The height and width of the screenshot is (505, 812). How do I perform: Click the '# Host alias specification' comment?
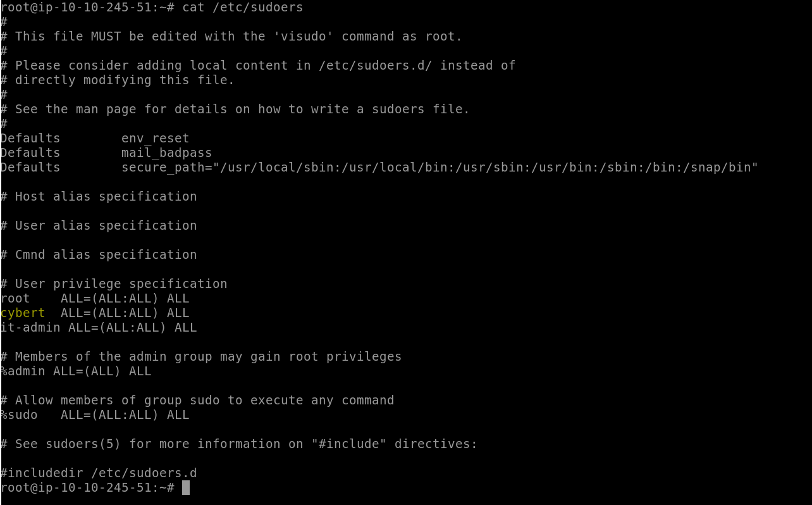click(x=99, y=196)
